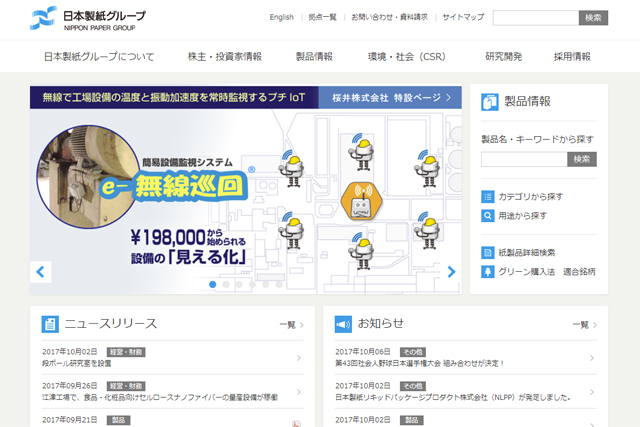
Task: Click the お知らせ megaphone icon
Action: [343, 324]
